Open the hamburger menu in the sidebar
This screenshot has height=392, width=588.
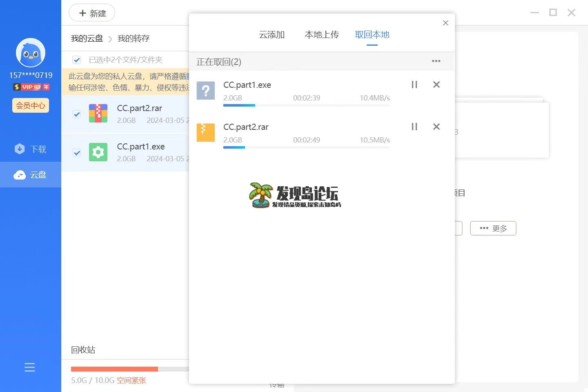pos(30,367)
